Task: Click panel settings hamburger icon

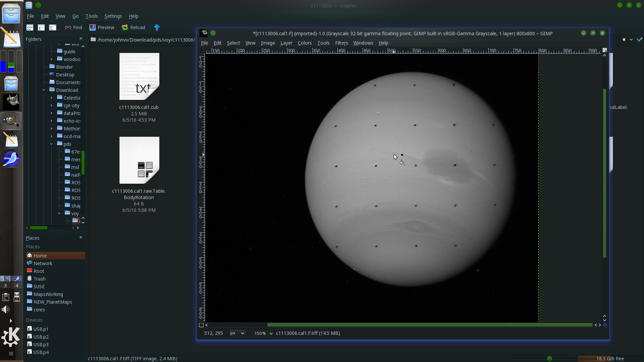Action: tap(11, 354)
